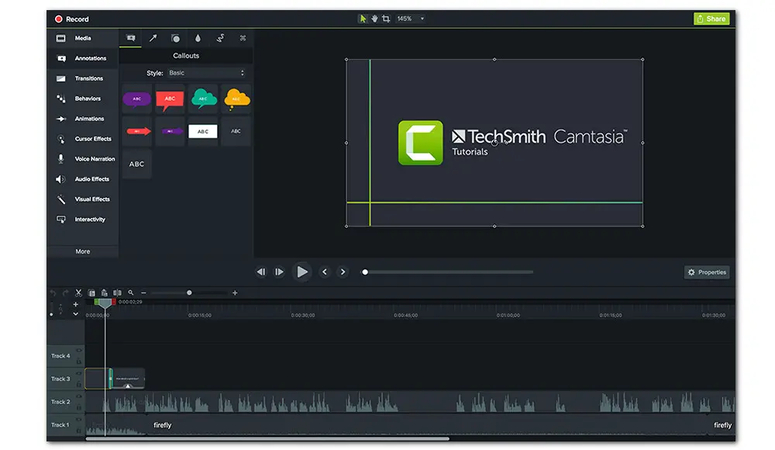Open the Voice Narration panel

(83, 159)
